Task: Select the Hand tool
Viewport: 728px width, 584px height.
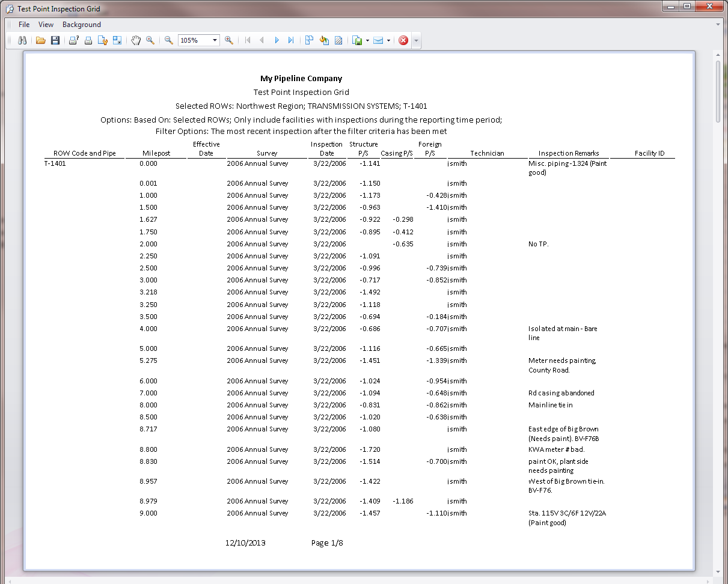Action: click(136, 40)
